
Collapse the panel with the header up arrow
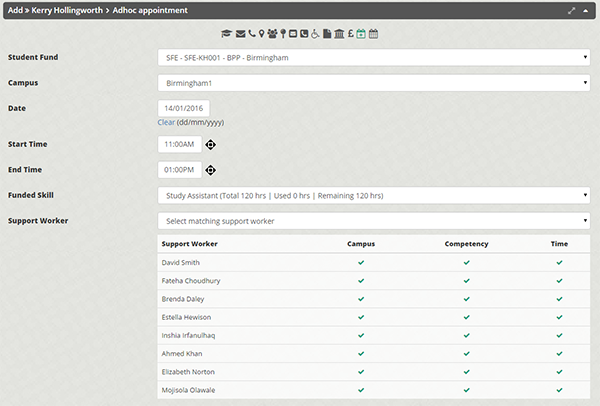pyautogui.click(x=586, y=10)
